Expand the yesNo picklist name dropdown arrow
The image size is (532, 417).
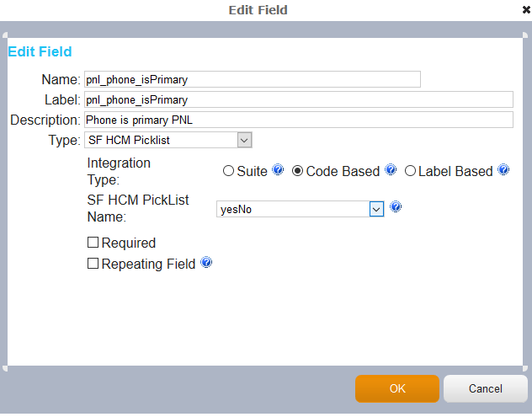pos(376,209)
